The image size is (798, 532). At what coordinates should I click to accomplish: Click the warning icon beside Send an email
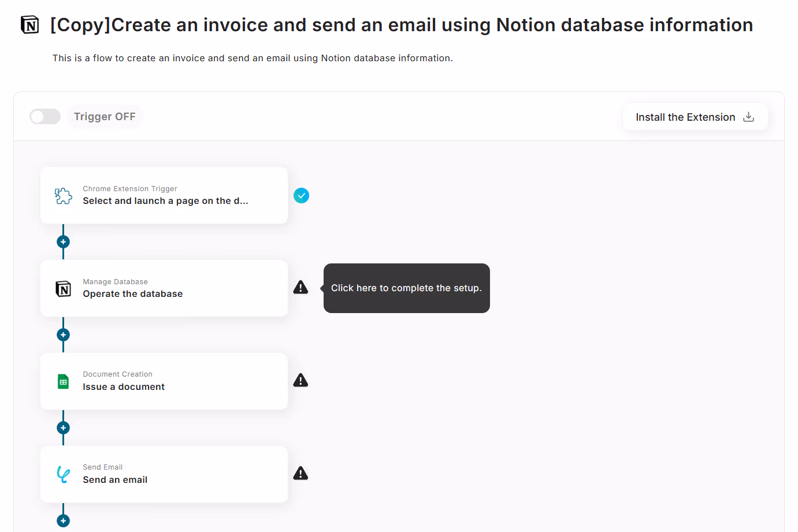point(300,473)
